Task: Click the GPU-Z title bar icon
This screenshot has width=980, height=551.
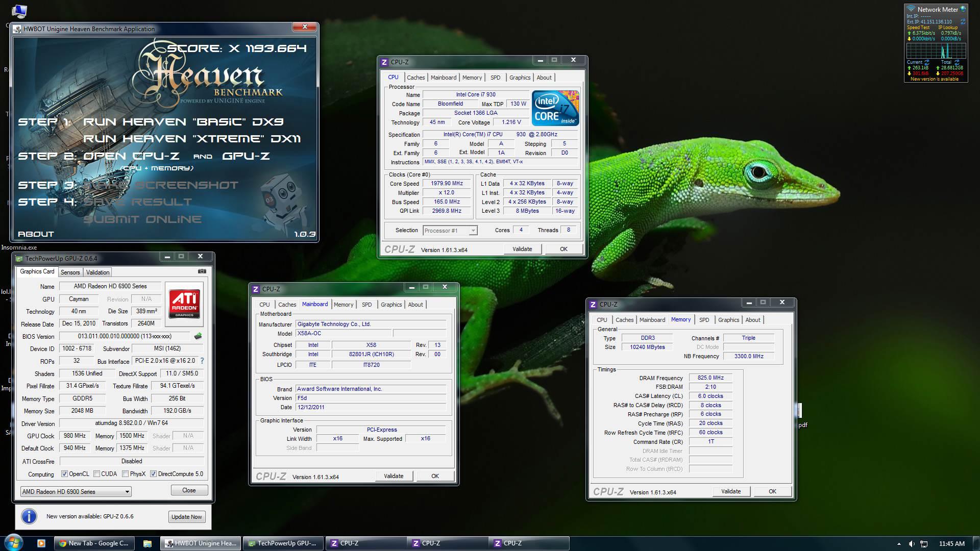Action: [x=19, y=258]
